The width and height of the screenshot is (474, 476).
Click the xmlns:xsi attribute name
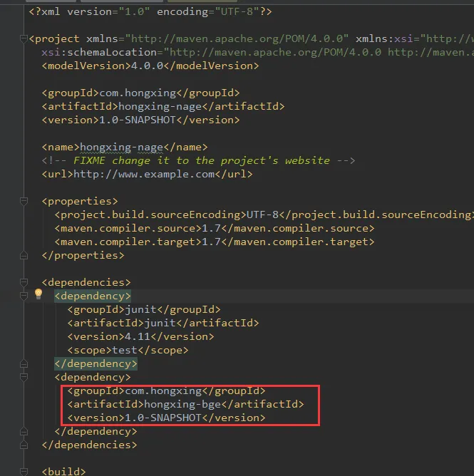[384, 39]
